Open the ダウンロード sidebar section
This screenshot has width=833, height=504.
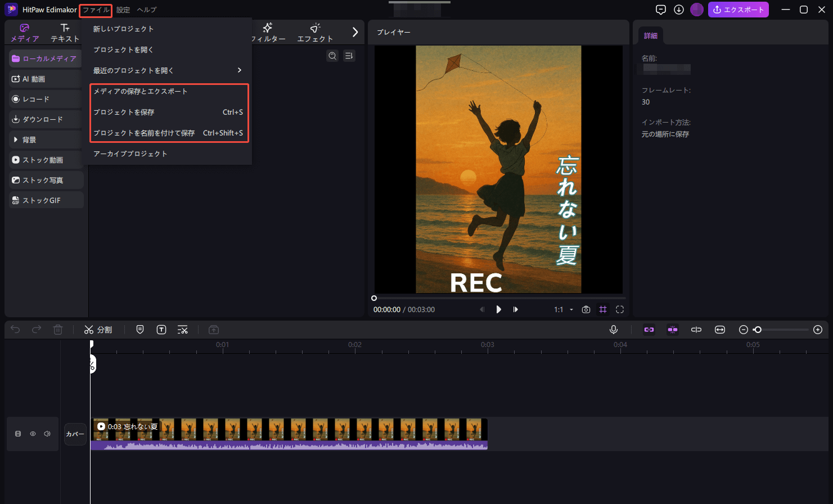click(46, 119)
